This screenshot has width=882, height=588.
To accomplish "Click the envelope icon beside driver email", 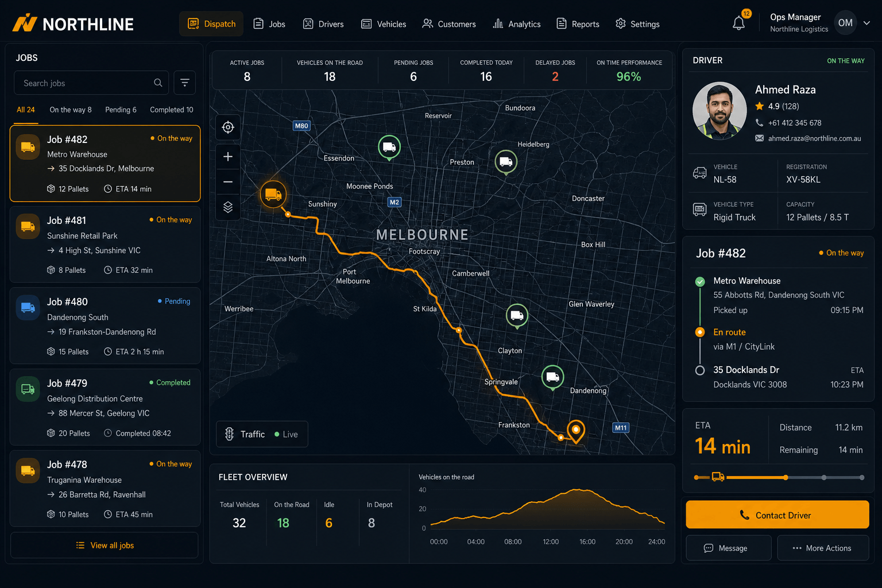I will coord(759,138).
